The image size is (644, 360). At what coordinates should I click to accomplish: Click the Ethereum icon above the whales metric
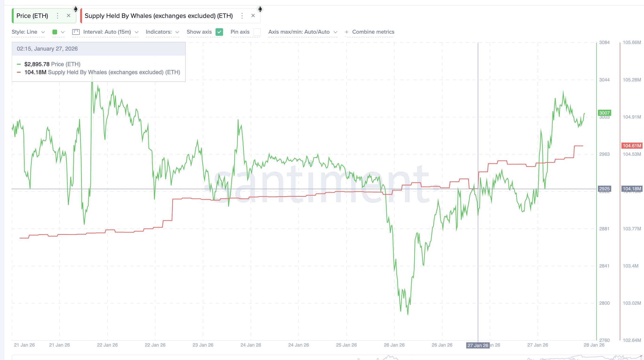[260, 9]
